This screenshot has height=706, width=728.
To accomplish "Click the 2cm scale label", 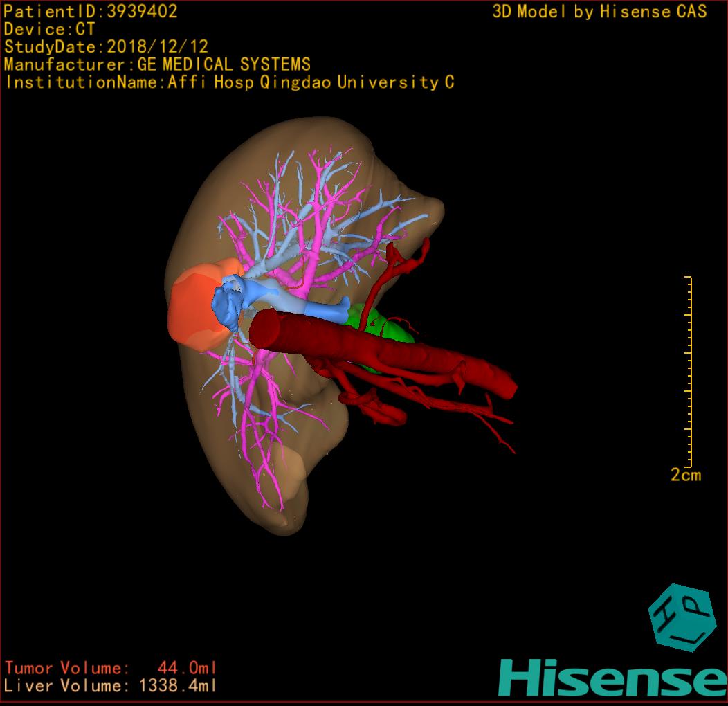I will pos(685,475).
